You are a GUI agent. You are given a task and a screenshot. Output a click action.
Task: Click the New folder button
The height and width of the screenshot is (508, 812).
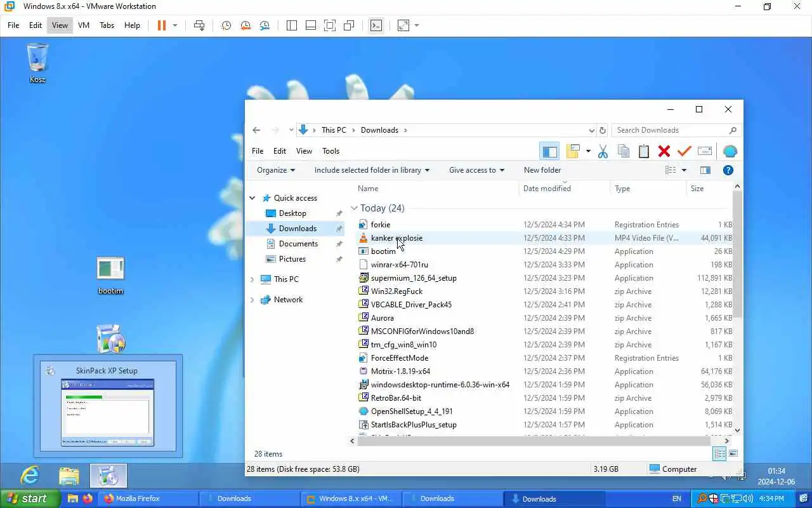[x=542, y=170]
